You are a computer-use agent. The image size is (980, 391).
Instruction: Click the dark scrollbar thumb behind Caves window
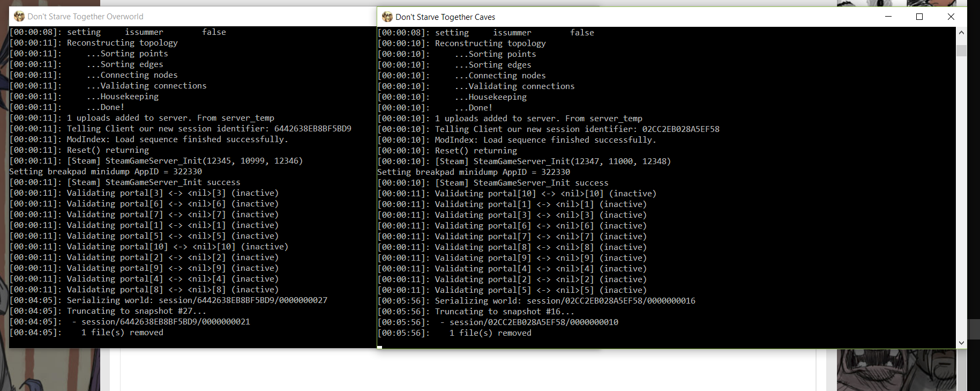tap(974, 329)
